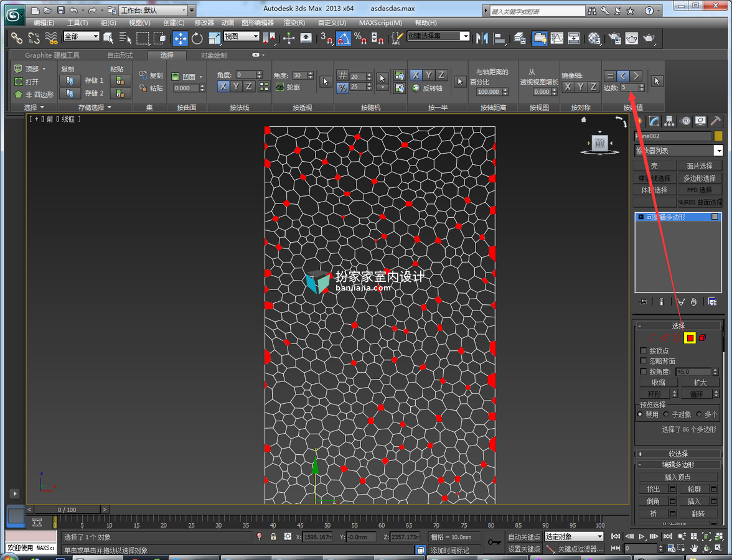Toggle the Pin Stack icon

tap(644, 301)
